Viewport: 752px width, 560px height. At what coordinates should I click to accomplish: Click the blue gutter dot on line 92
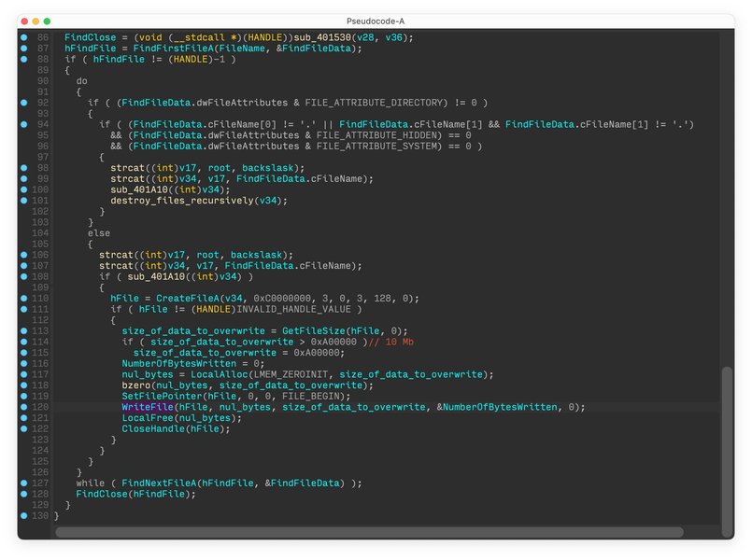23,103
